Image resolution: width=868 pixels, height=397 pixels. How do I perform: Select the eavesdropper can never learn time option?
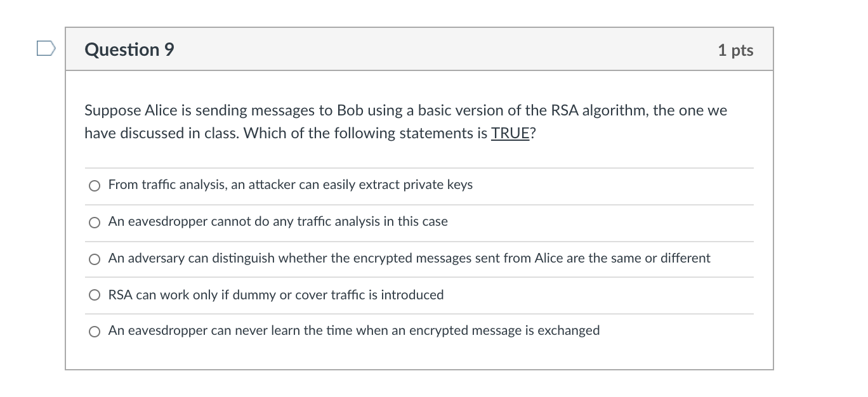pos(93,330)
